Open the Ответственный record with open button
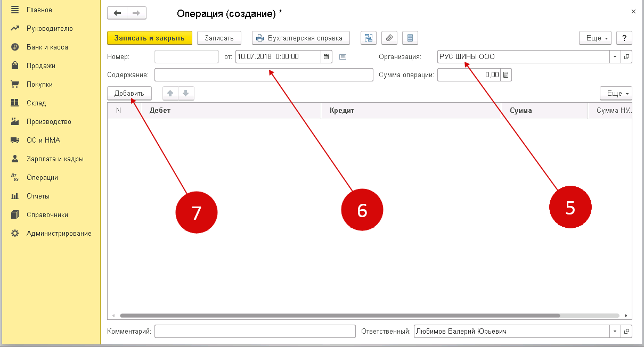The height and width of the screenshot is (347, 644). 626,331
